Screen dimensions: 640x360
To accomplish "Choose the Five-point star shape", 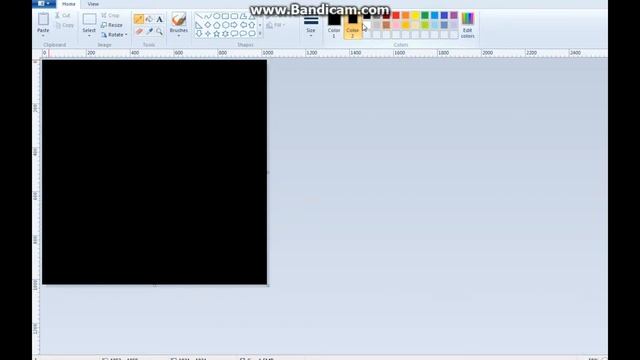I will [217, 34].
